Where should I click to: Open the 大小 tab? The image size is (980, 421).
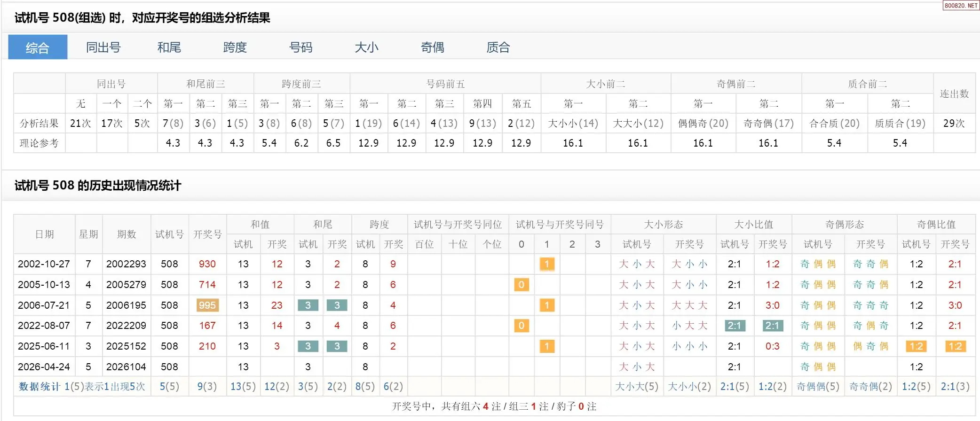coord(366,47)
